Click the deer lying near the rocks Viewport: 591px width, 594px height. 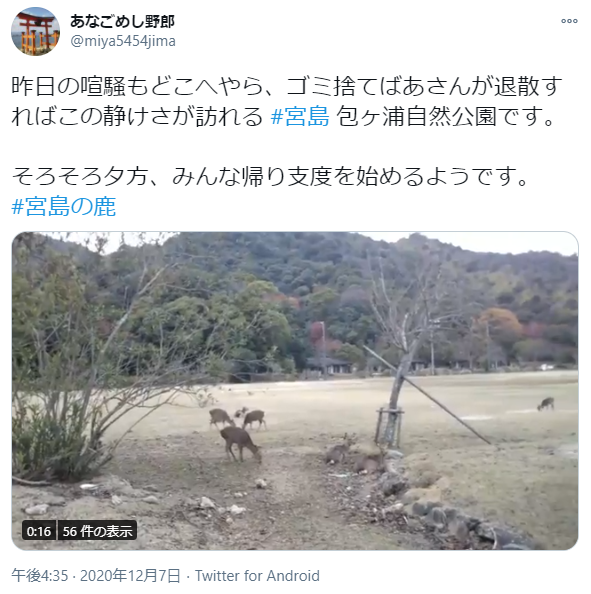(355, 455)
